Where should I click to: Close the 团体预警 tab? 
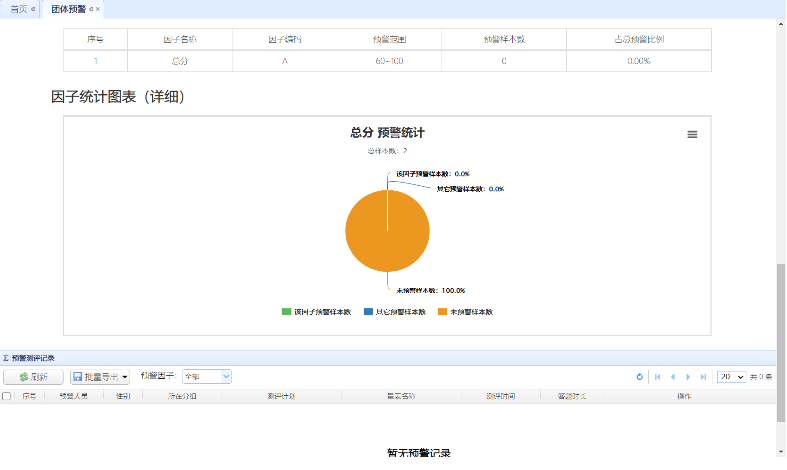pos(97,9)
